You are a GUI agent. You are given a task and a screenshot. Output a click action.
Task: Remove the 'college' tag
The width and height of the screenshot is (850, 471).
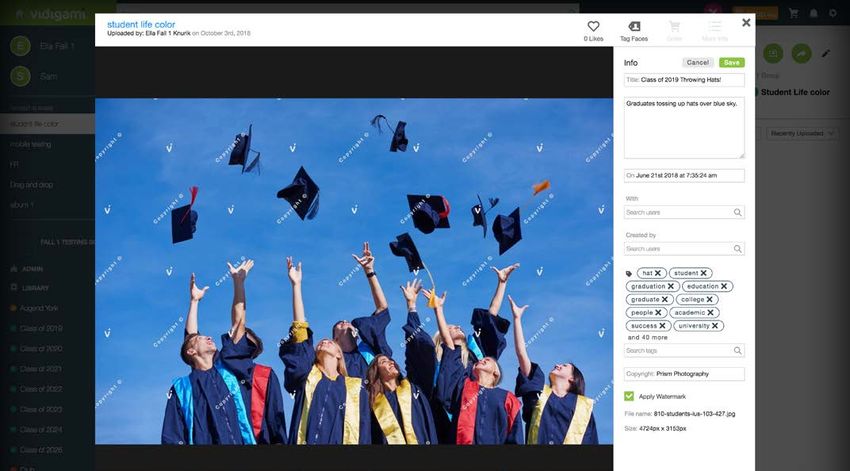point(710,299)
